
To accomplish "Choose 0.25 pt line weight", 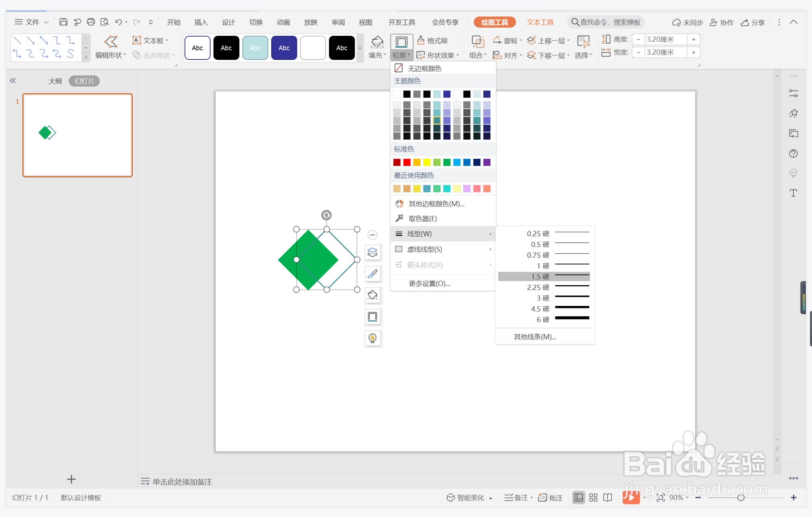I will (x=544, y=233).
